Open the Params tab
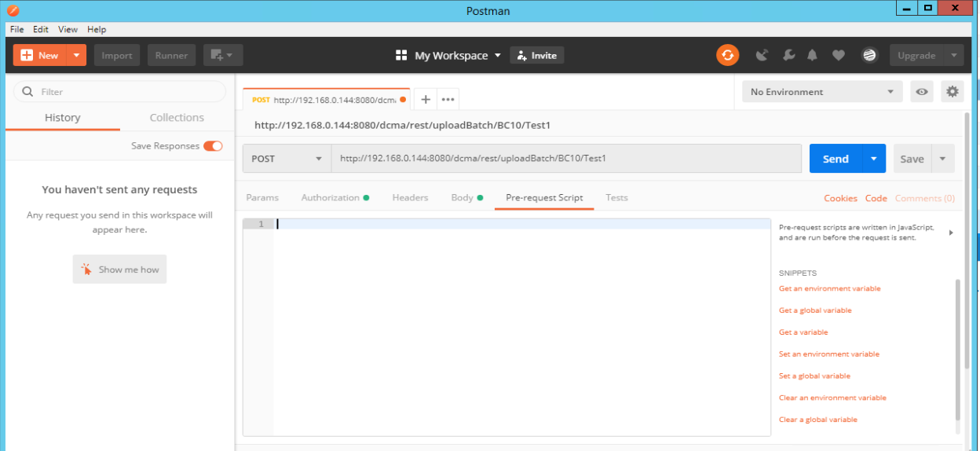The image size is (980, 451). tap(262, 198)
